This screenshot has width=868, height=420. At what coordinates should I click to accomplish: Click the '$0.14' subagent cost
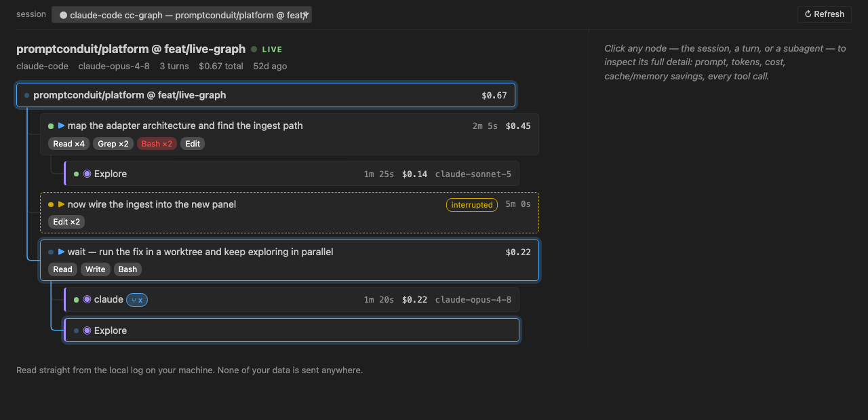414,174
